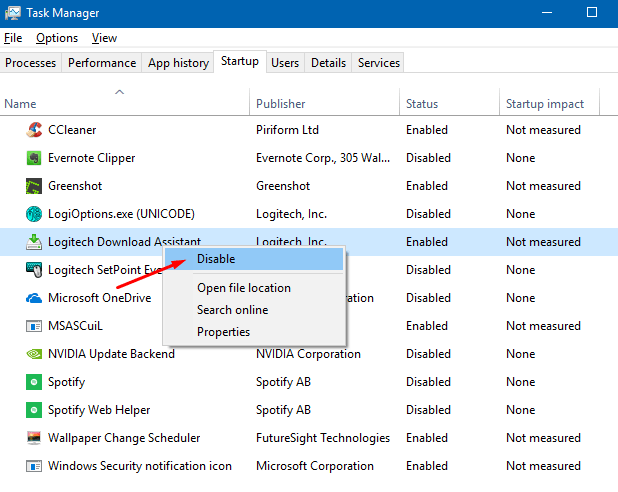Select the Startup tab

pos(240,61)
